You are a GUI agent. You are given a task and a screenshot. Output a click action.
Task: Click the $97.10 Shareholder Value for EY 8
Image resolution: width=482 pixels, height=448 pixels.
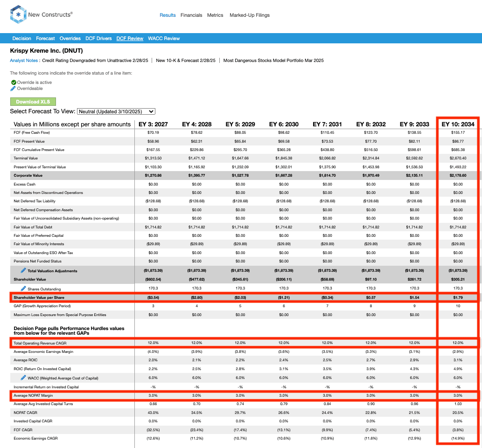click(371, 279)
